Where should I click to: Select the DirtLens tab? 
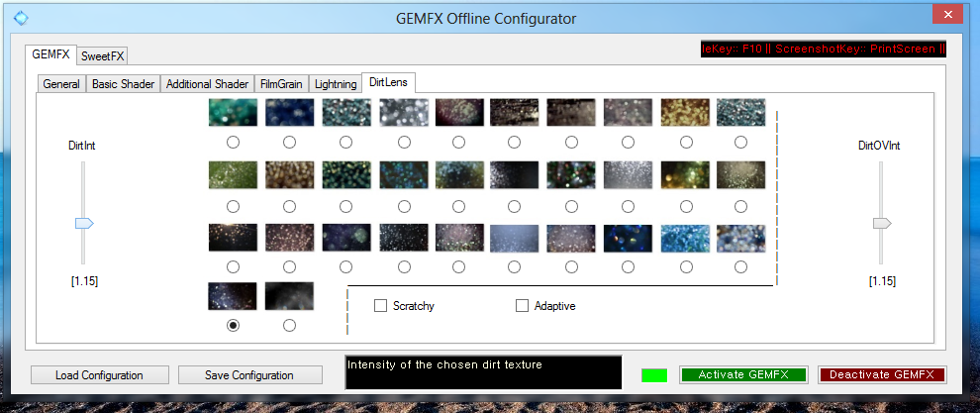(x=388, y=82)
